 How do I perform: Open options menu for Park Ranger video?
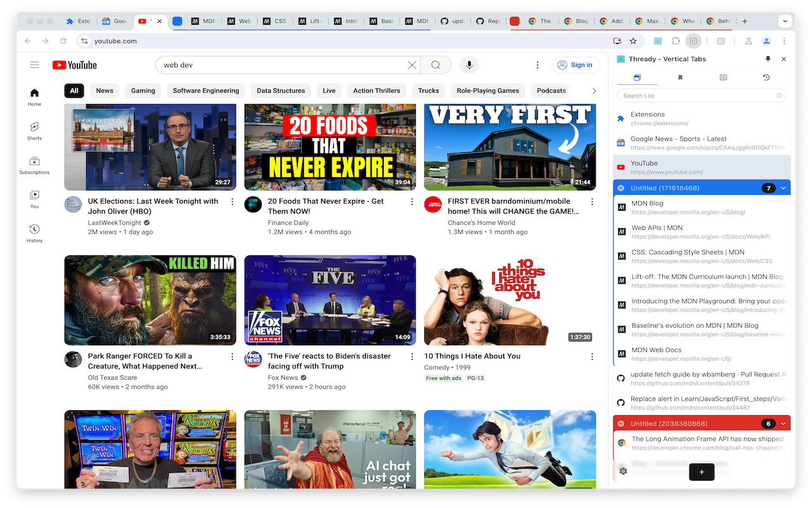pyautogui.click(x=232, y=357)
